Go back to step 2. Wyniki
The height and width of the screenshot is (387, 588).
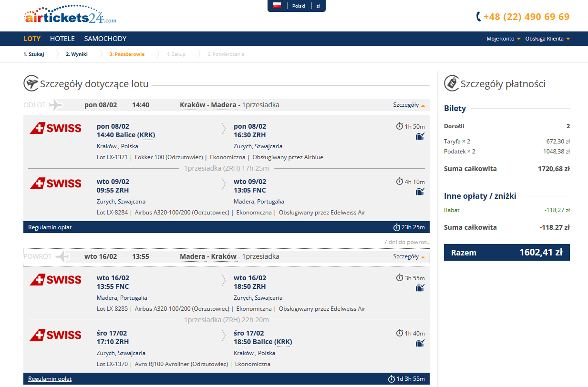point(77,54)
